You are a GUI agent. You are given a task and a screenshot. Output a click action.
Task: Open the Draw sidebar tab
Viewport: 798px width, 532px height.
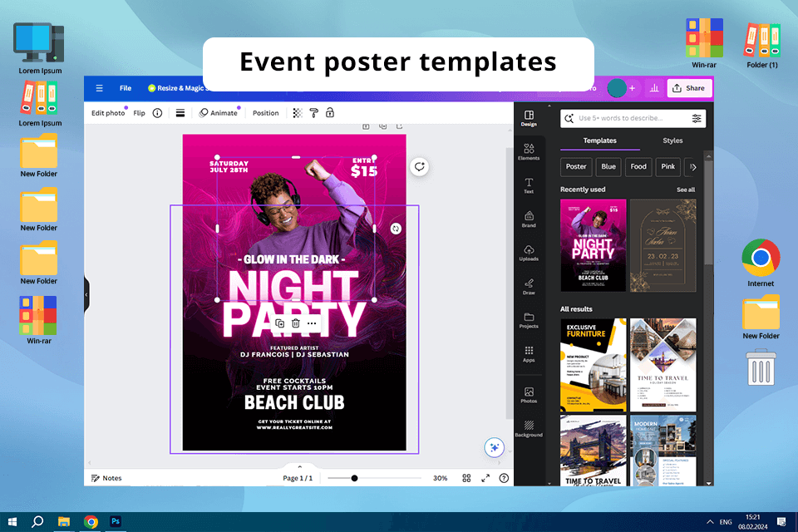point(529,286)
